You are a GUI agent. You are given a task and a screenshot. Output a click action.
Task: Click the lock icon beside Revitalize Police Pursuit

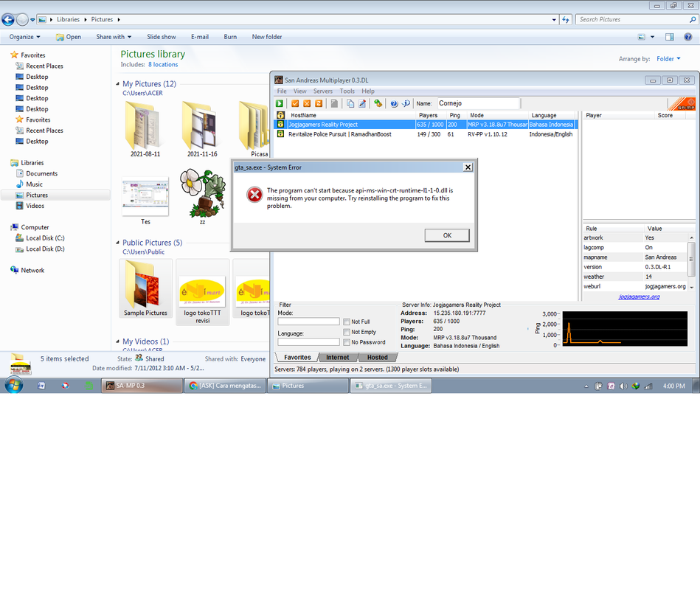coord(281,134)
